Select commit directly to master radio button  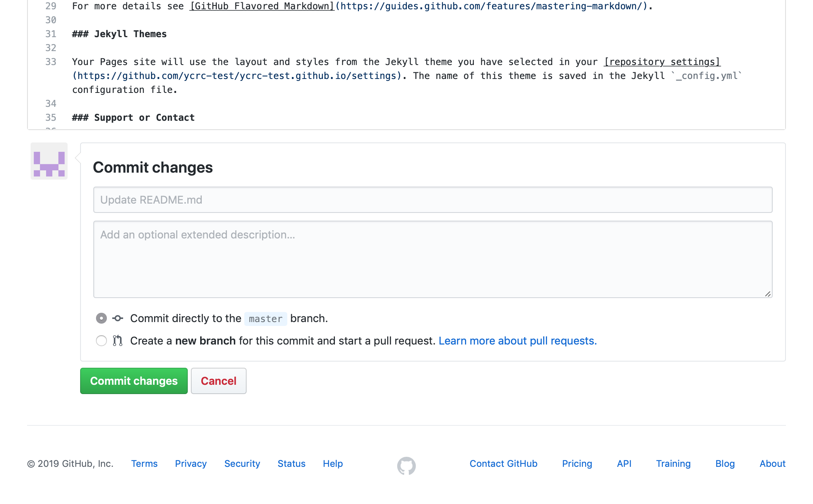(101, 318)
